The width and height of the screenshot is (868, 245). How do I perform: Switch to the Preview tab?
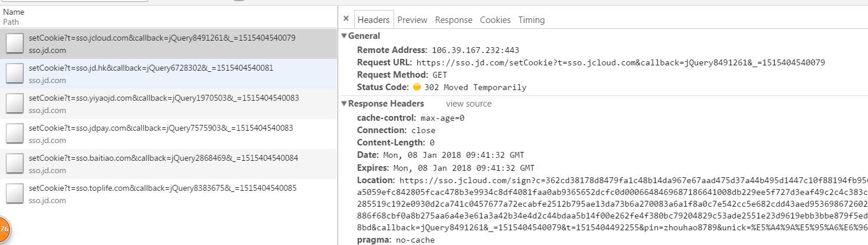412,19
